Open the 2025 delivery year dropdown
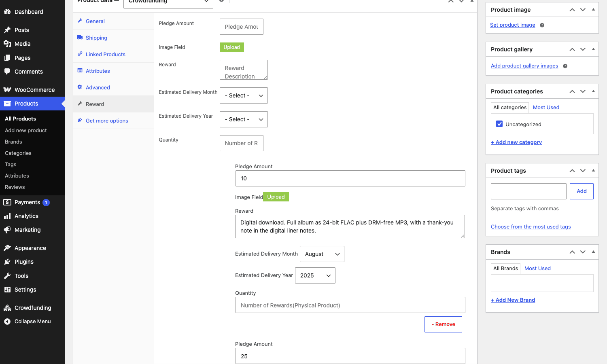 tap(315, 275)
